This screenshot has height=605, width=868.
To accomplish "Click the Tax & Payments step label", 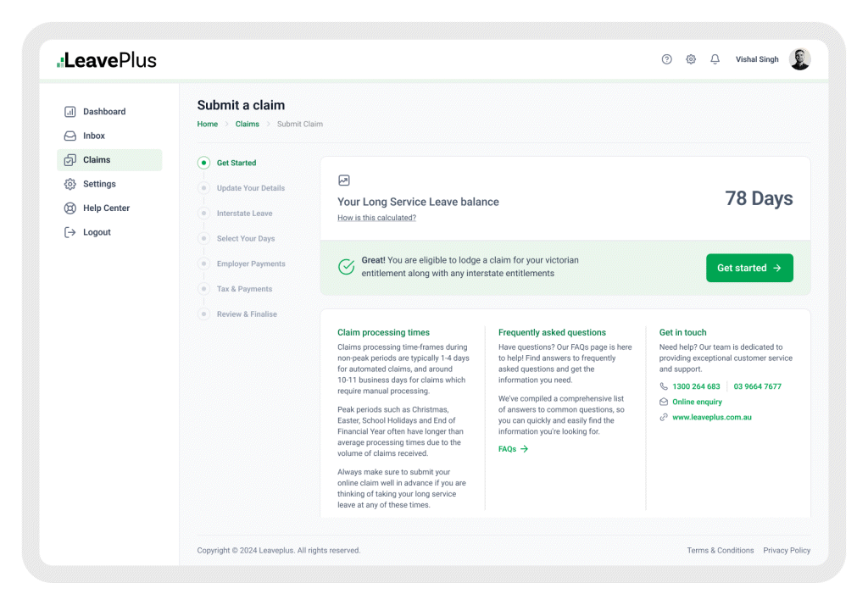I will pos(244,289).
